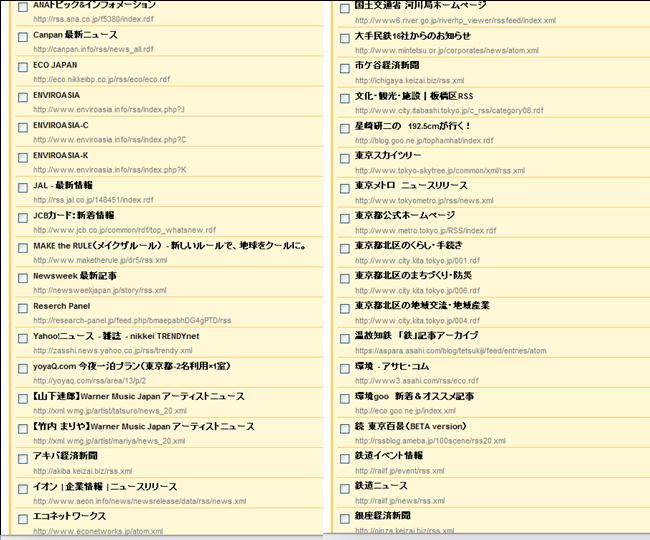Select the 環境goo 新着＆オススメ記事 checkbox

(x=345, y=399)
